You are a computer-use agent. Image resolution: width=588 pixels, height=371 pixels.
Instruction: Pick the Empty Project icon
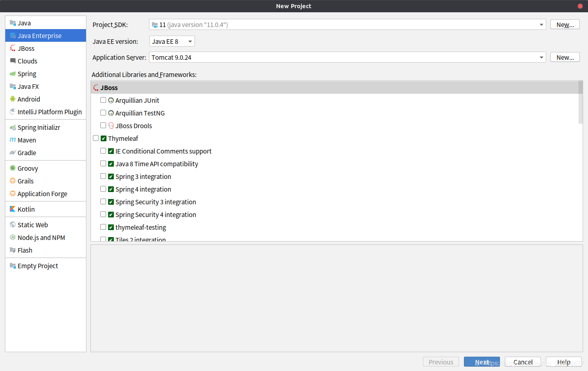point(13,266)
